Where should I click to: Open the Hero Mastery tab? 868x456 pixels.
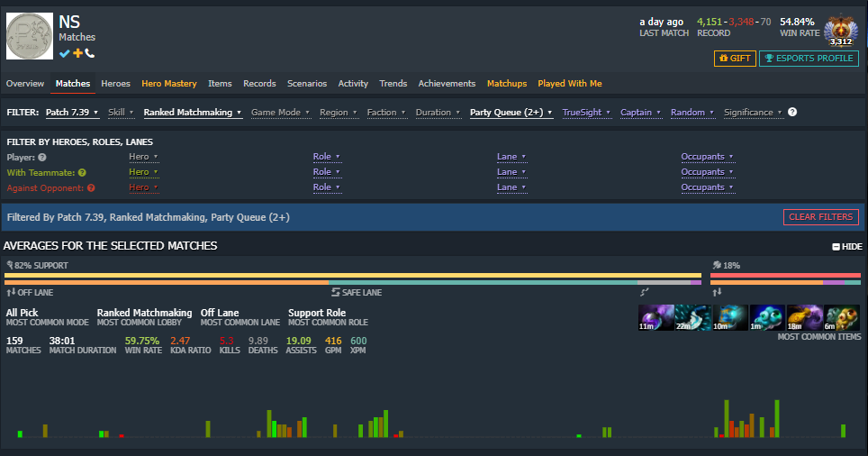169,84
